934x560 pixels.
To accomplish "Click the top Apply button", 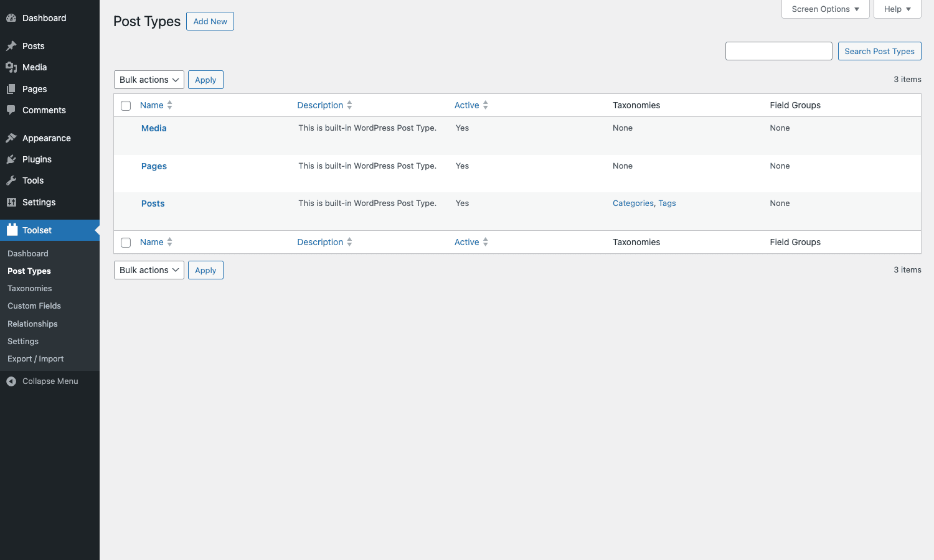I will [x=205, y=80].
